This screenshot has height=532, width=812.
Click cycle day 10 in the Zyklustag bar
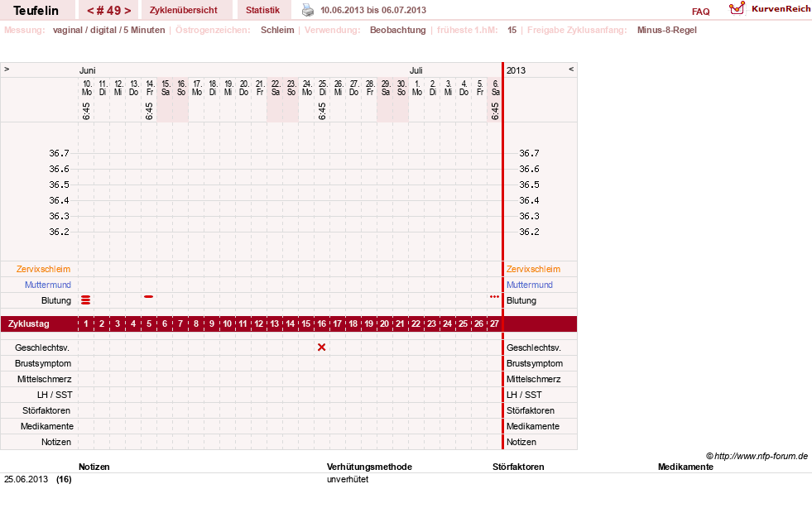point(228,324)
